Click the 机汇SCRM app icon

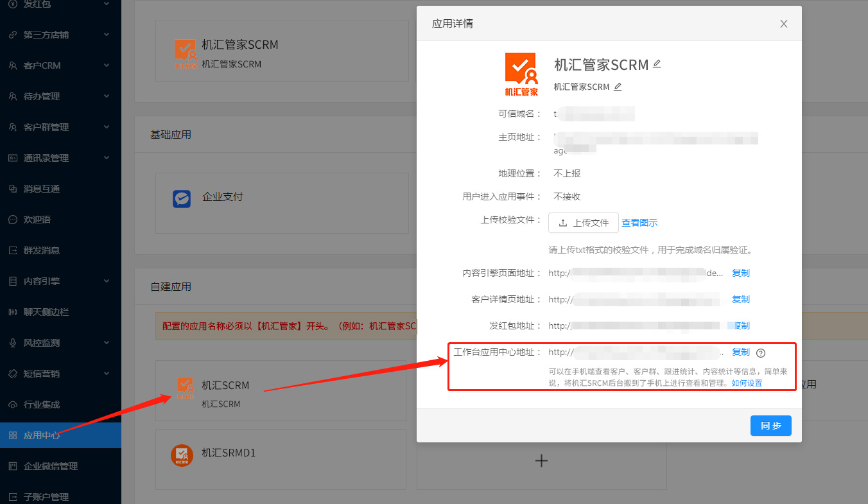tap(186, 388)
